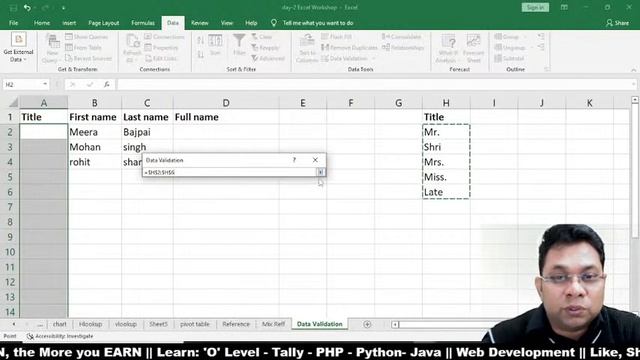Click the From Table command
Image resolution: width=640 pixels, height=360 pixels.
point(84,47)
